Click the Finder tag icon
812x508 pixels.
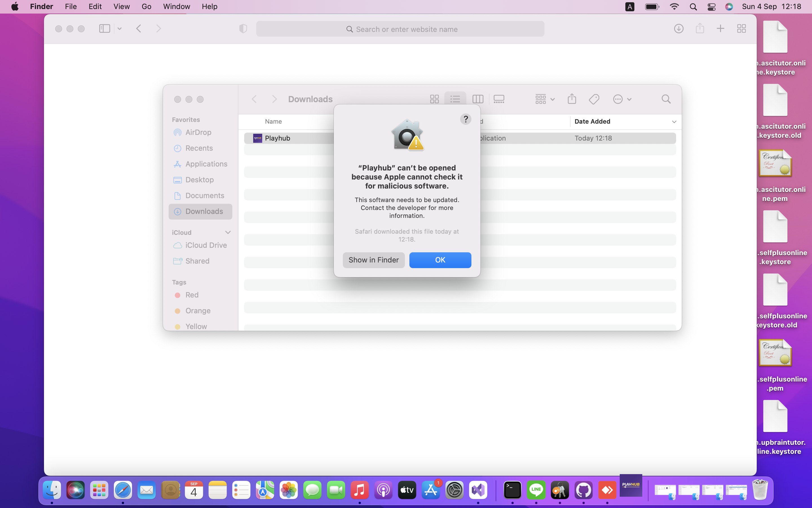point(594,99)
